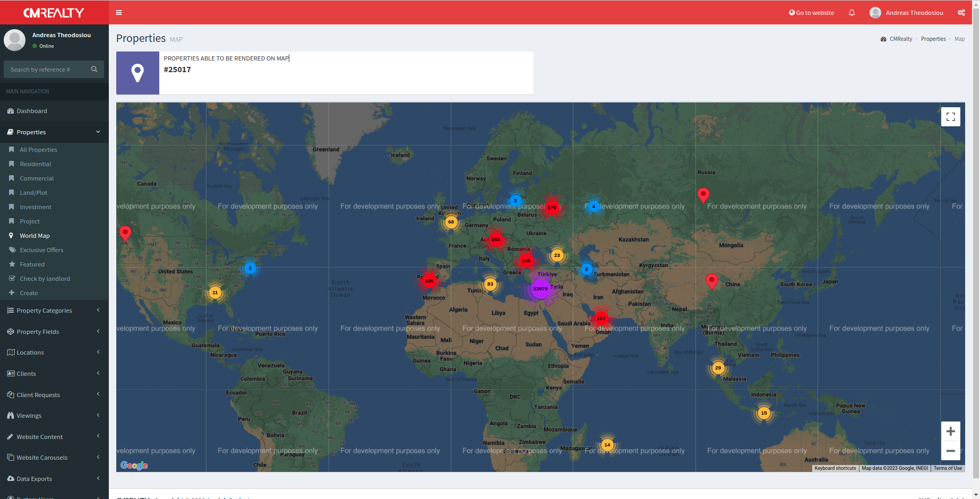Toggle the sidebar hamburger menu
The width and height of the screenshot is (980, 499).
tap(119, 13)
